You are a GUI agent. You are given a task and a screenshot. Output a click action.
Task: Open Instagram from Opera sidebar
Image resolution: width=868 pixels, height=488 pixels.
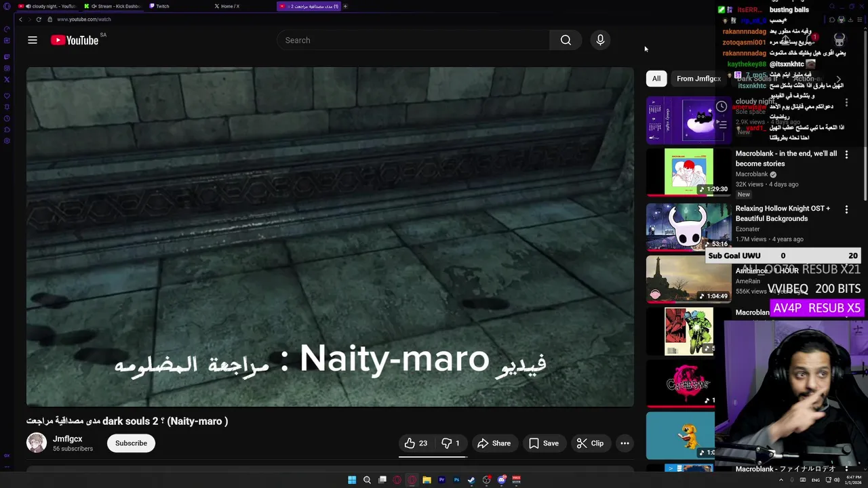7,68
